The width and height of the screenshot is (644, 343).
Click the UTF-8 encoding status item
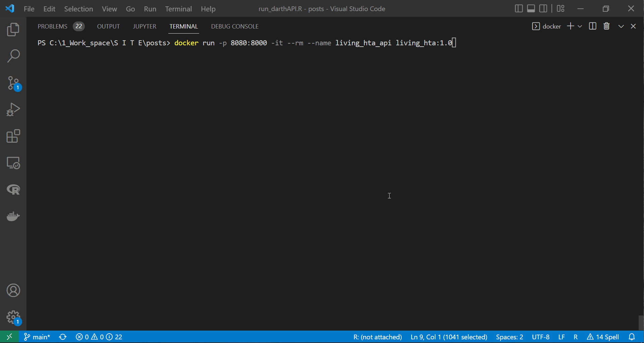pyautogui.click(x=540, y=337)
